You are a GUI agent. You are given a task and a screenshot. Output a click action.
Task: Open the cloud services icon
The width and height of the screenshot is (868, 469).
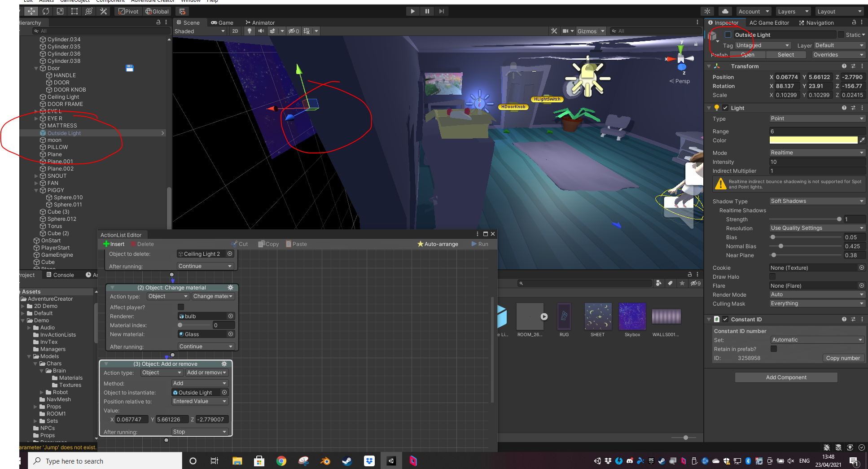(725, 11)
